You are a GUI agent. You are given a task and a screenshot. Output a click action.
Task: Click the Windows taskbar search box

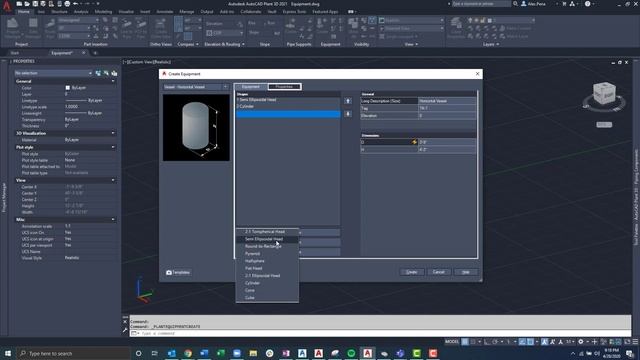(73, 353)
